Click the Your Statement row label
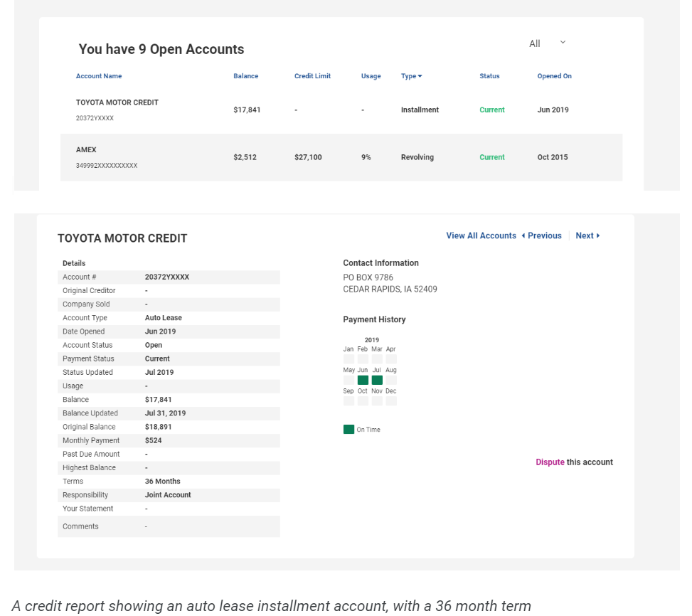692x616 pixels. [87, 509]
